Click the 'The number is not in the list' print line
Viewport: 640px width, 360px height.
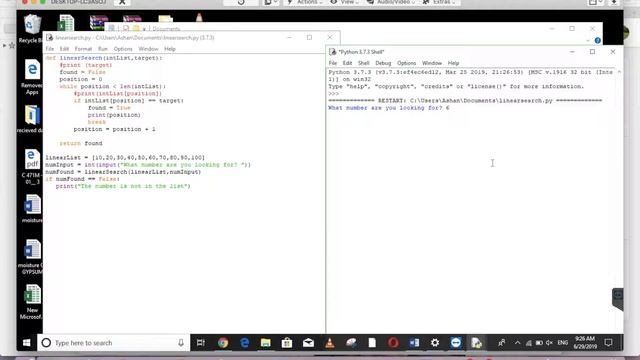click(x=123, y=186)
